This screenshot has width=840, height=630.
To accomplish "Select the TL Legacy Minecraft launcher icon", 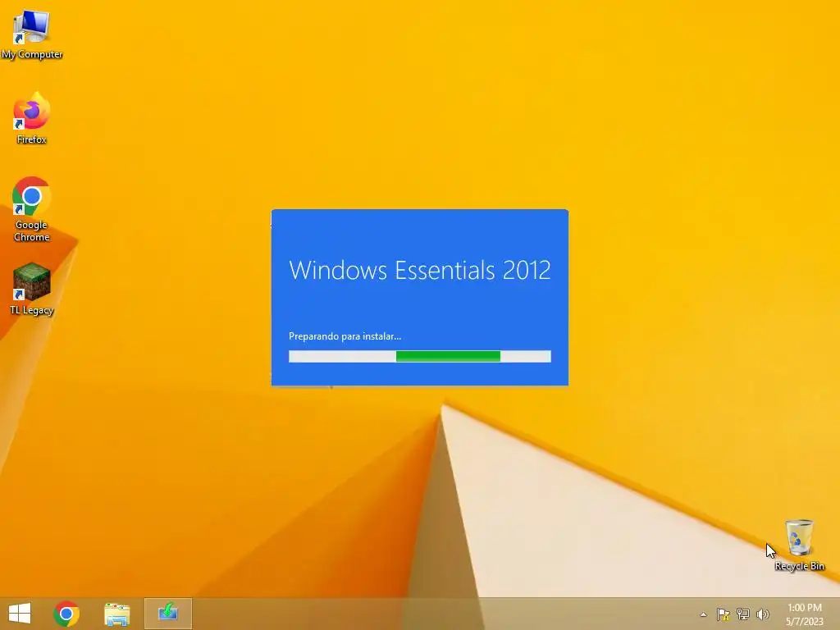I will [x=32, y=290].
